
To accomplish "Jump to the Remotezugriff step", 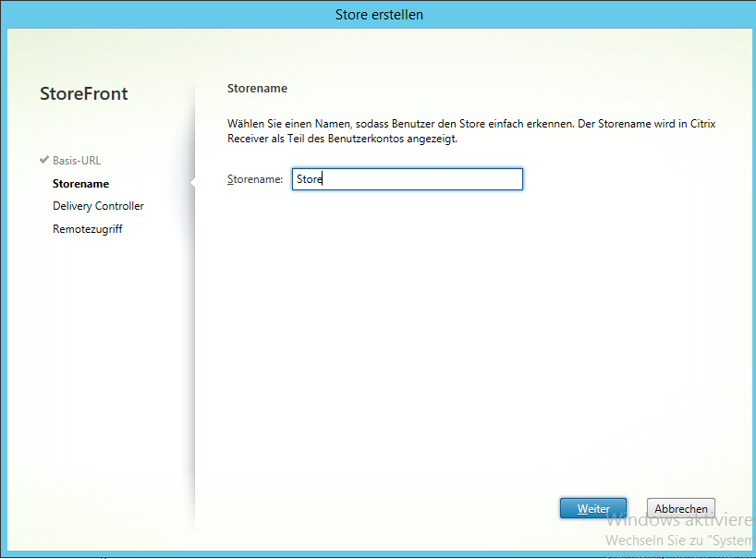I will tap(87, 229).
